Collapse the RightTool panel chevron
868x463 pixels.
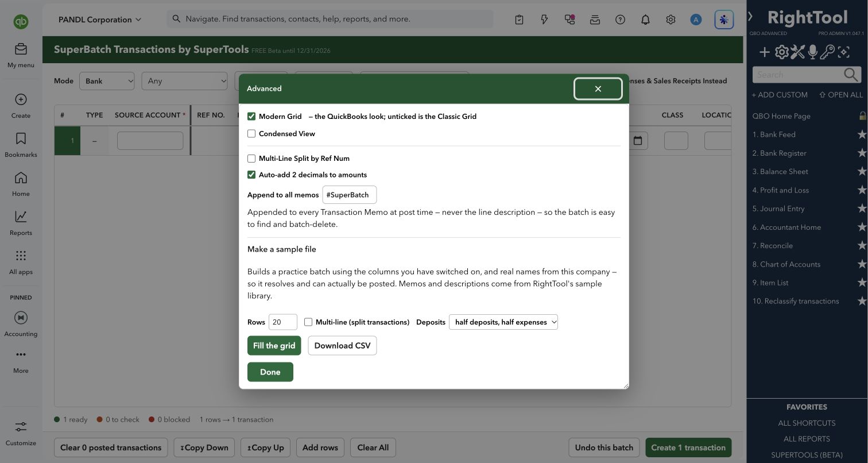pyautogui.click(x=750, y=16)
